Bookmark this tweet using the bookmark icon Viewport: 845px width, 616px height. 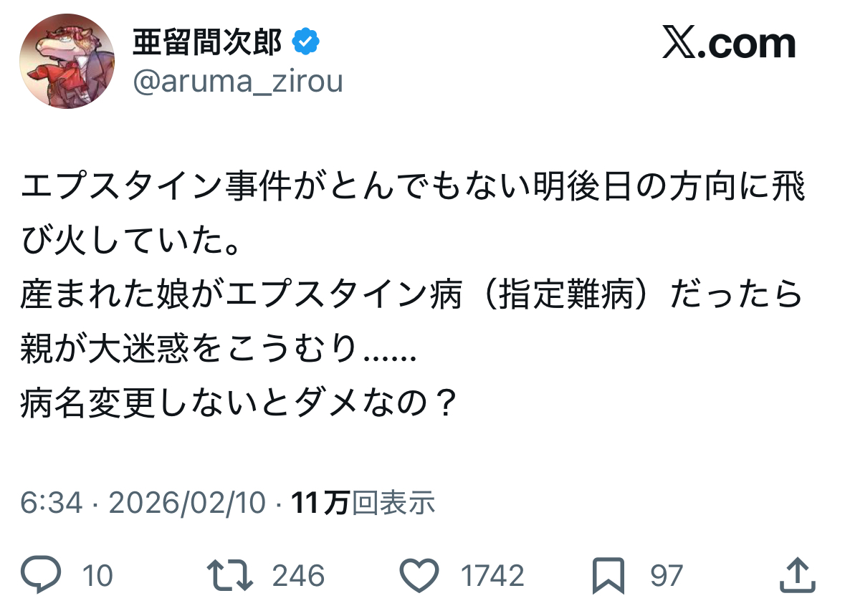coord(608,575)
